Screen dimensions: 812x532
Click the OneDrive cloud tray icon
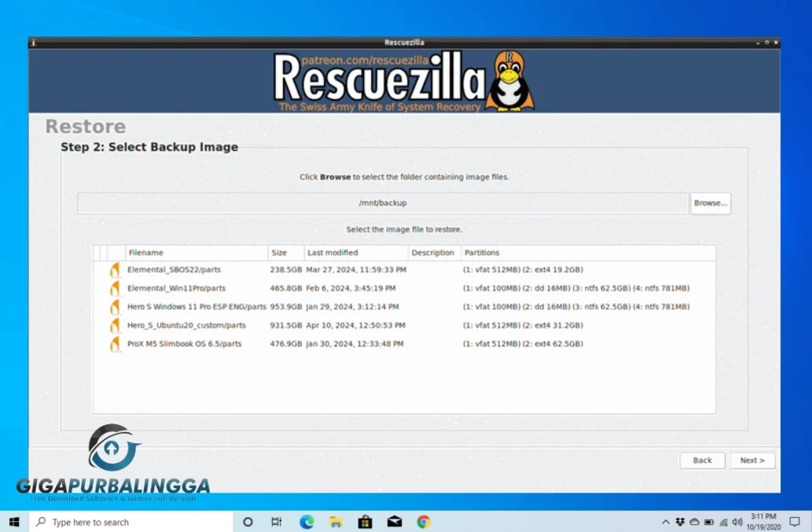click(694, 522)
